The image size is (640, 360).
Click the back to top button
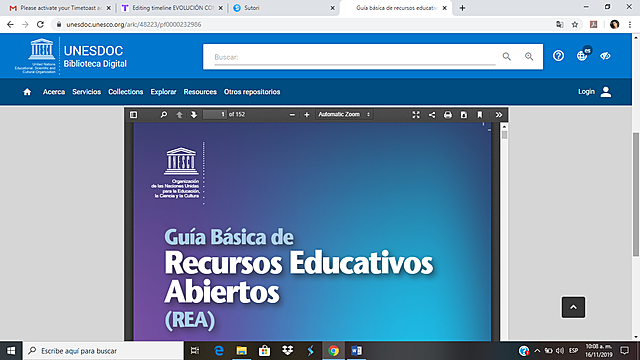click(573, 307)
